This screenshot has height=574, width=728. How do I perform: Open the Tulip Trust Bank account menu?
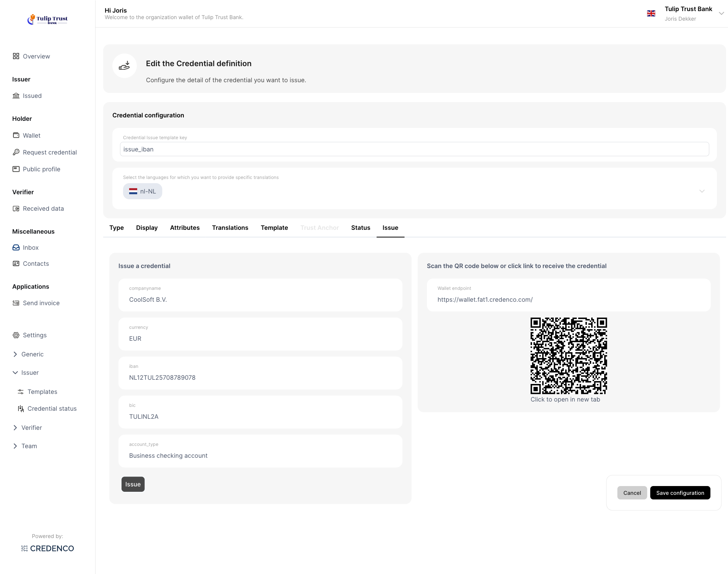tap(721, 13)
